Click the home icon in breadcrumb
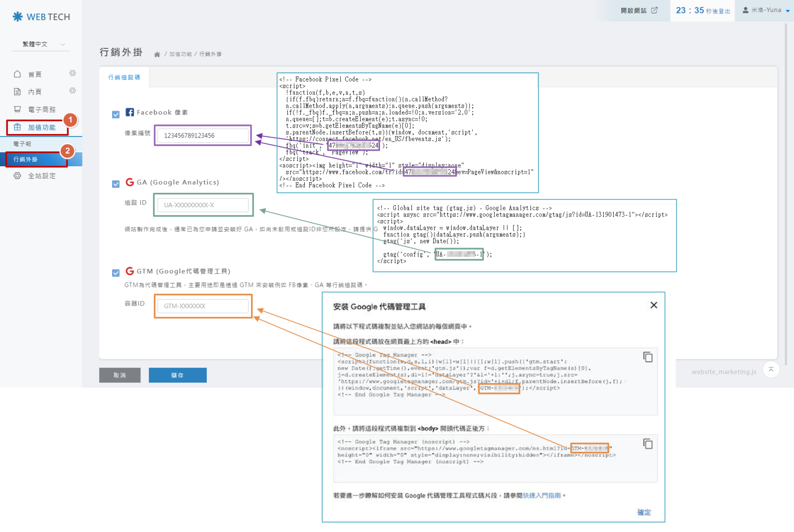 pos(157,54)
